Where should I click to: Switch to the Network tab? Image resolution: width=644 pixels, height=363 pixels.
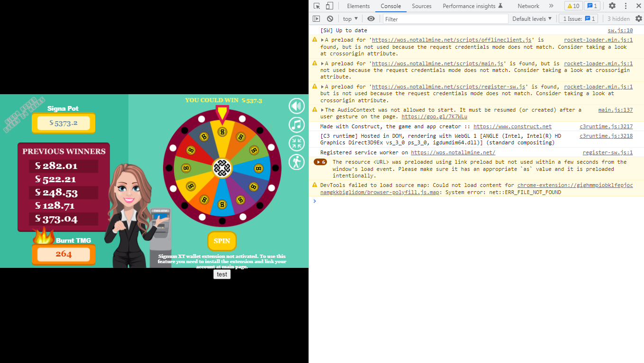pos(528,6)
